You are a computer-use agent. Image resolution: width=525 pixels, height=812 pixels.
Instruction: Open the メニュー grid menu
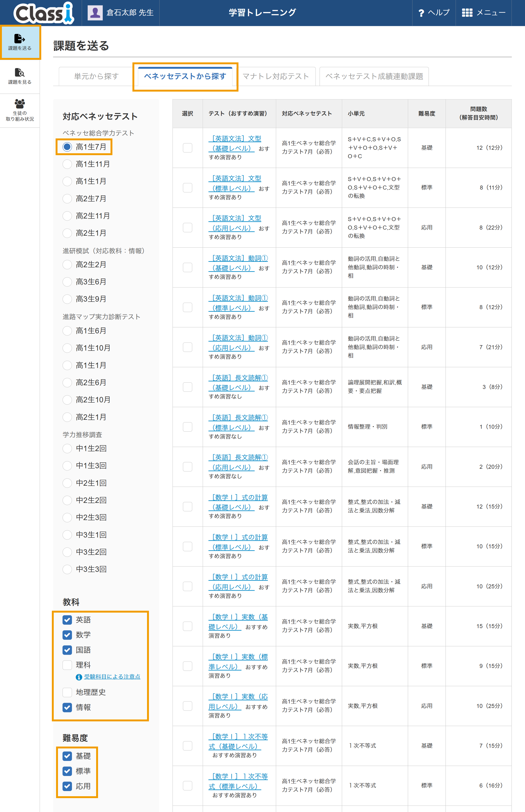click(x=483, y=13)
